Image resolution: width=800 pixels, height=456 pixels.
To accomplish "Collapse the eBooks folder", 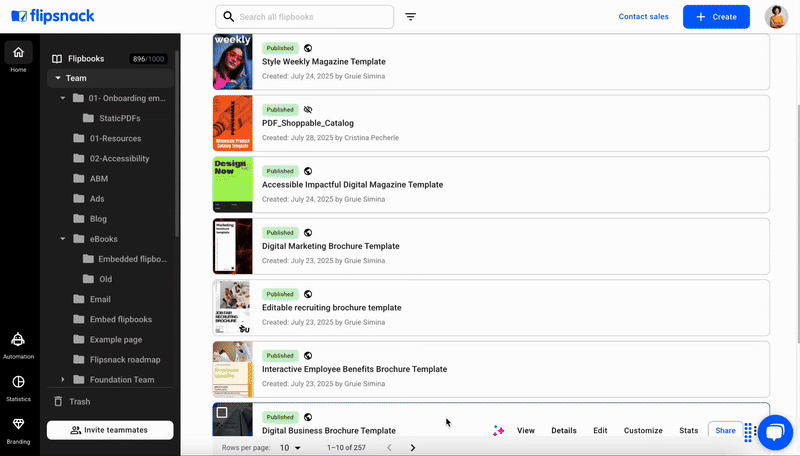I will coord(63,239).
